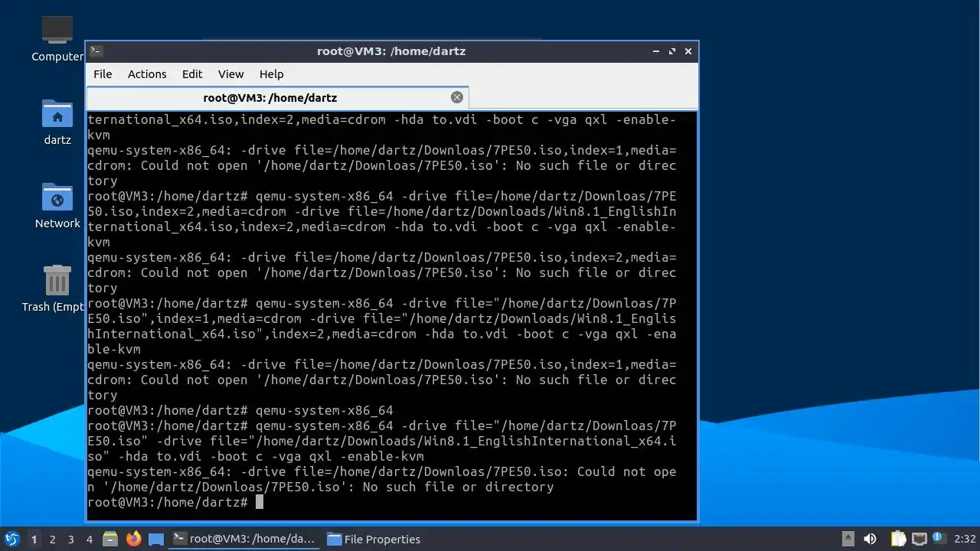
Task: Open the Trash desktop icon
Action: click(x=55, y=288)
